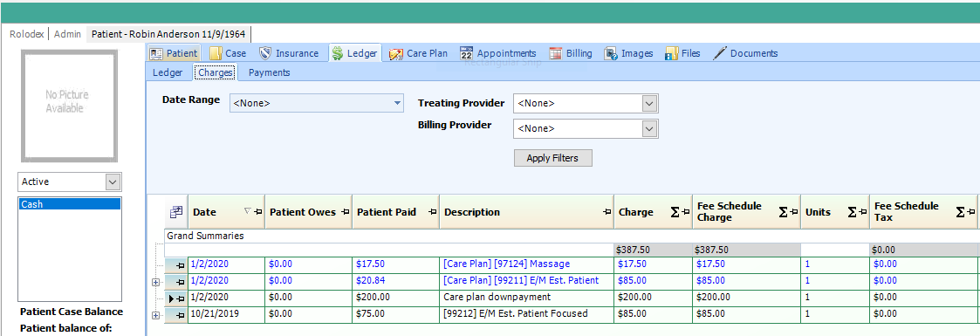Switch to the Rolodex tab

(x=27, y=34)
